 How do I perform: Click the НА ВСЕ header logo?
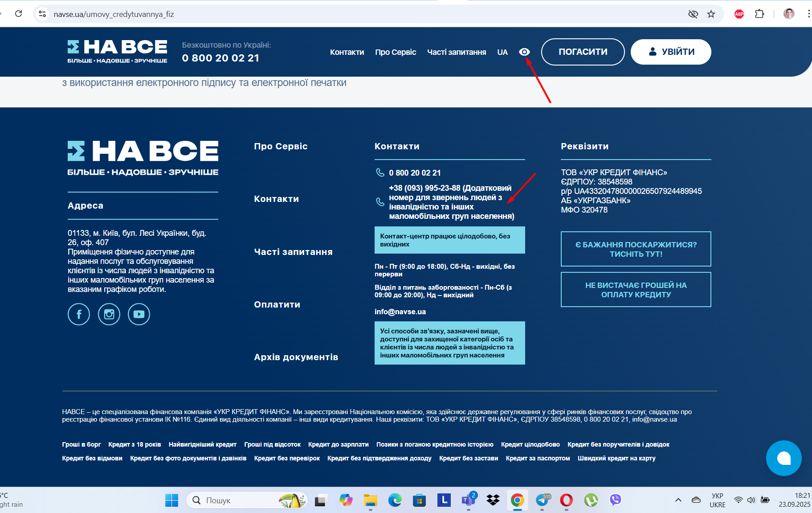(118, 52)
